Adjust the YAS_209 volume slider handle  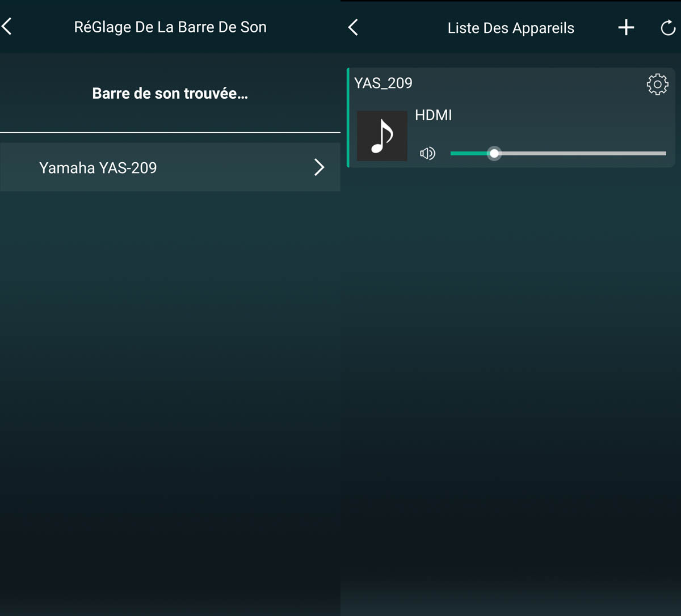[494, 153]
